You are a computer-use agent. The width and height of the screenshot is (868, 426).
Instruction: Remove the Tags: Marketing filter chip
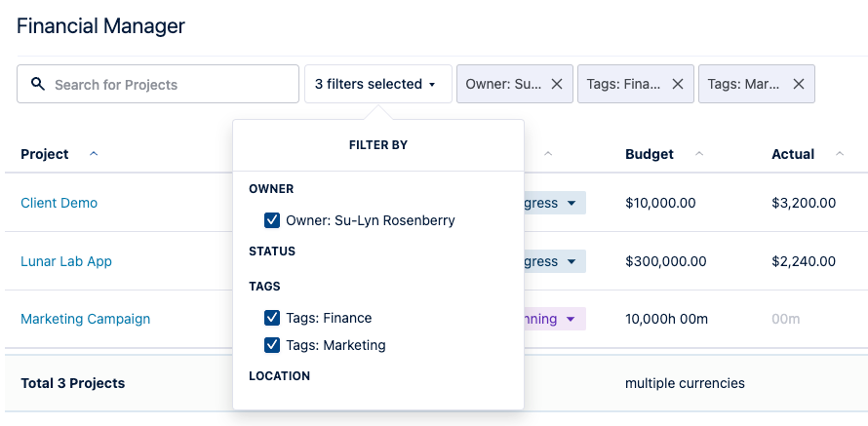click(799, 85)
